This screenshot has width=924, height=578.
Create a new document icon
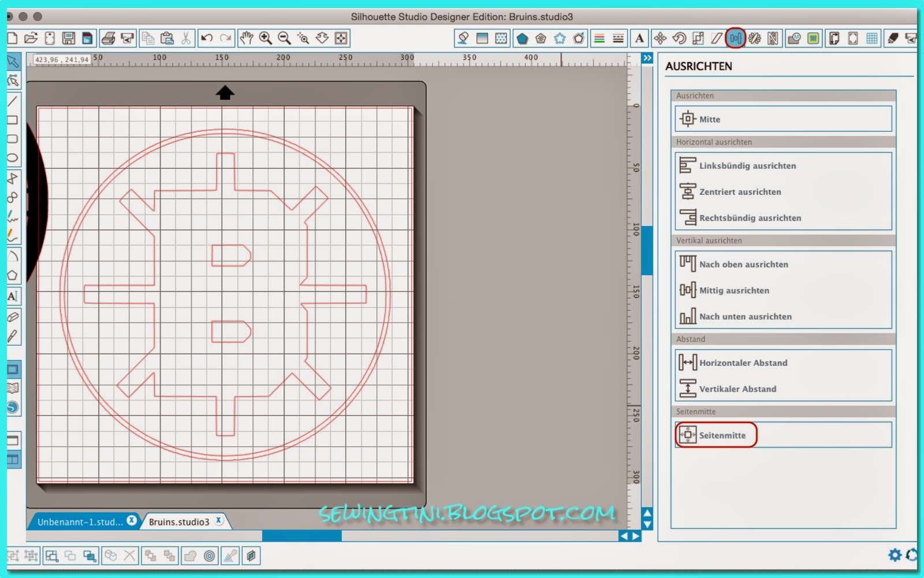12,39
